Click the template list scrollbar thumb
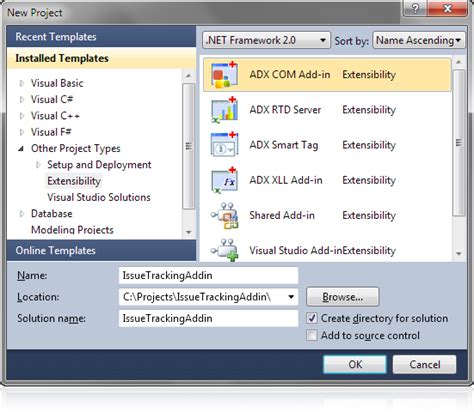 [459, 143]
